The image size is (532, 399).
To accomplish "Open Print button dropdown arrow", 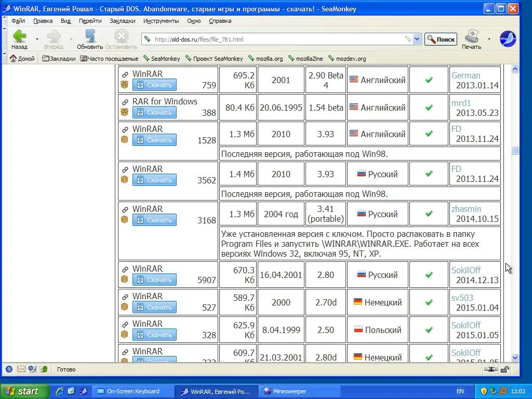I will 489,39.
